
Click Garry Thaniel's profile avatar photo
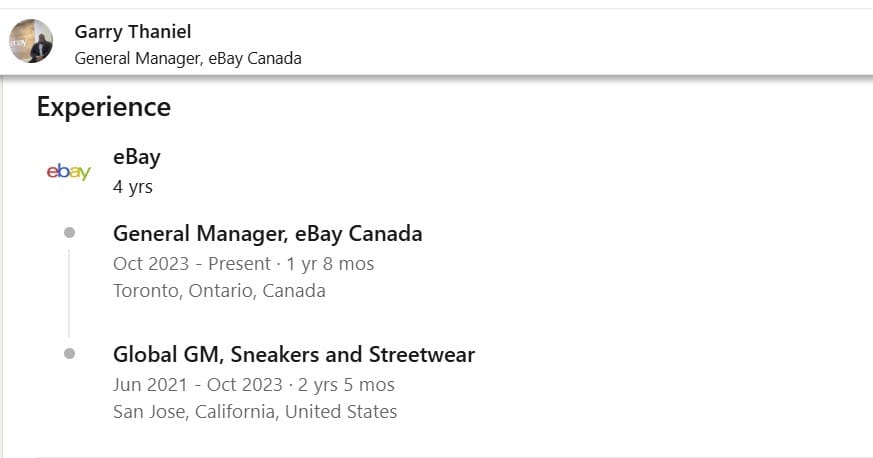pos(31,41)
